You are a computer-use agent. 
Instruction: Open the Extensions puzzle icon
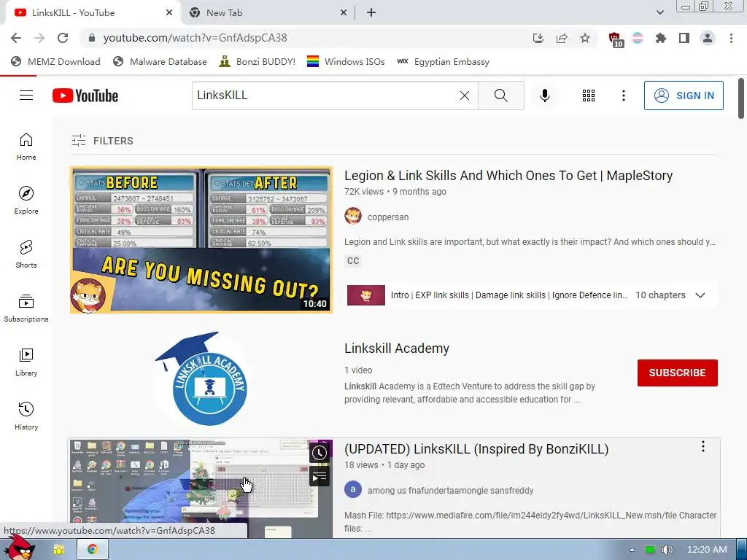point(661,38)
